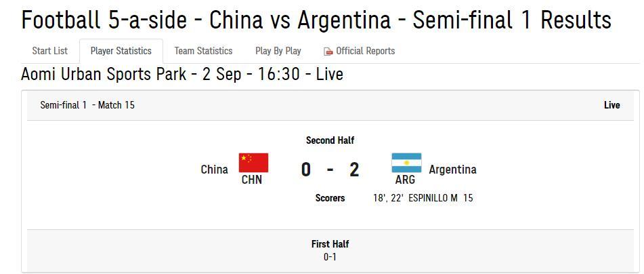Click scorer name ESPINILLO M
Viewport: 644px width, 274px height.
[433, 198]
